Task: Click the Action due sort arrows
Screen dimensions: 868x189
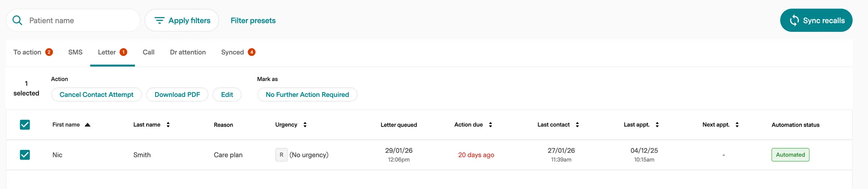Action: click(490, 125)
